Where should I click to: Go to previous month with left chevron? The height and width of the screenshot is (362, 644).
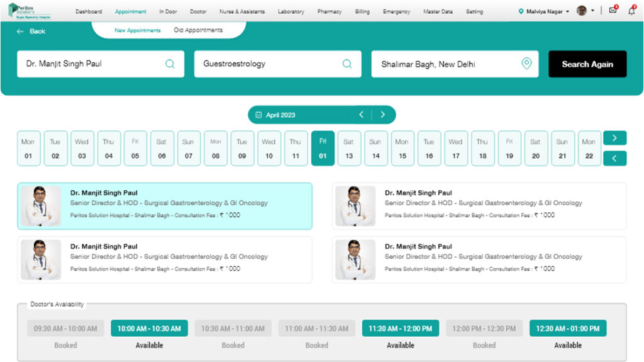(x=361, y=115)
